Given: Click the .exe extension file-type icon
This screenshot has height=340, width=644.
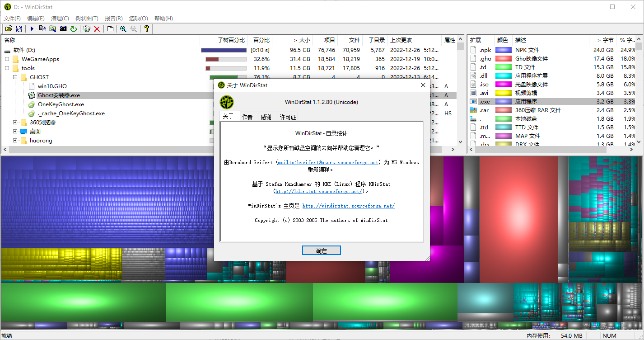Looking at the screenshot, I should [x=474, y=102].
